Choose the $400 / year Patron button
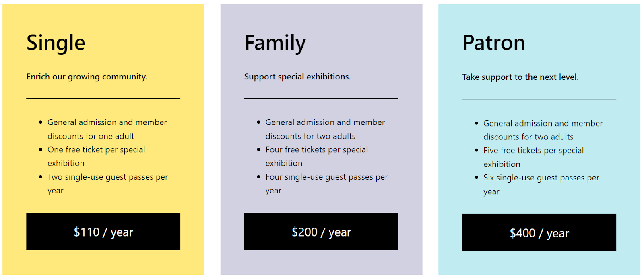This screenshot has width=644, height=278. click(x=539, y=232)
